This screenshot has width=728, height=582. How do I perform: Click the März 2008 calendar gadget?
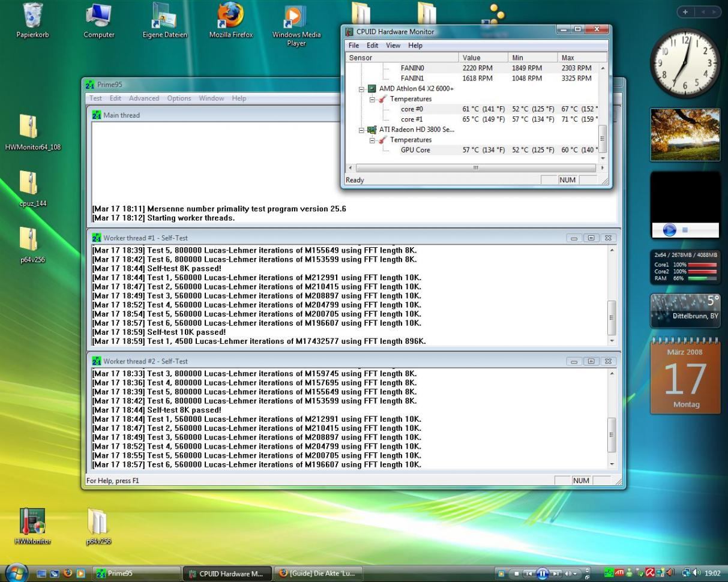tap(685, 376)
